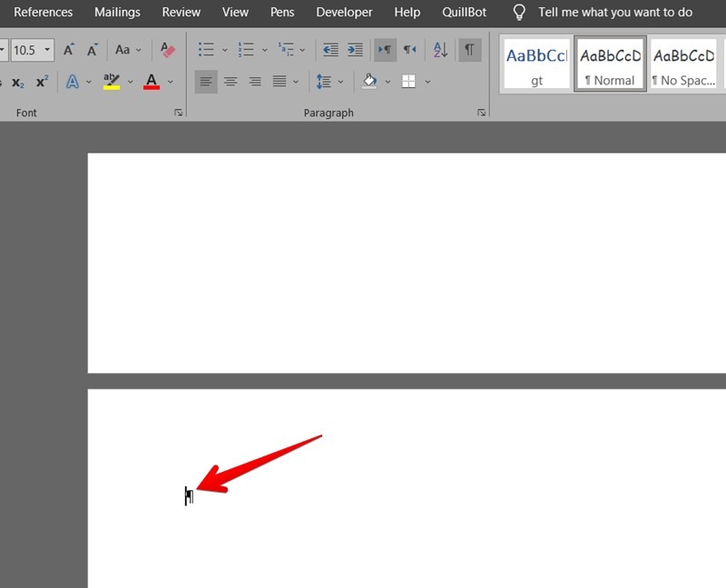726x588 pixels.
Task: Apply superscript formatting
Action: (40, 82)
